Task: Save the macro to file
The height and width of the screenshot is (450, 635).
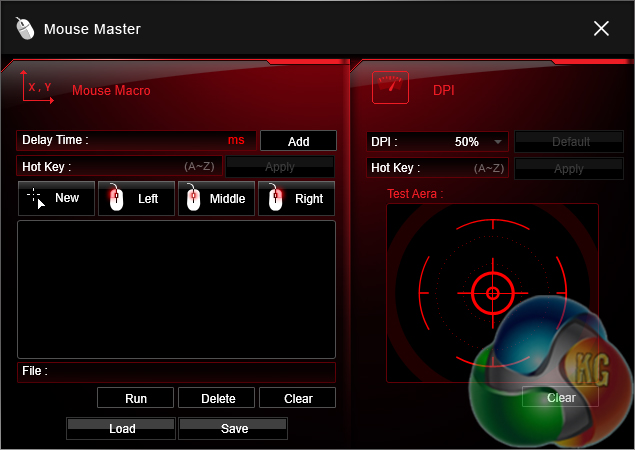Action: (x=232, y=429)
